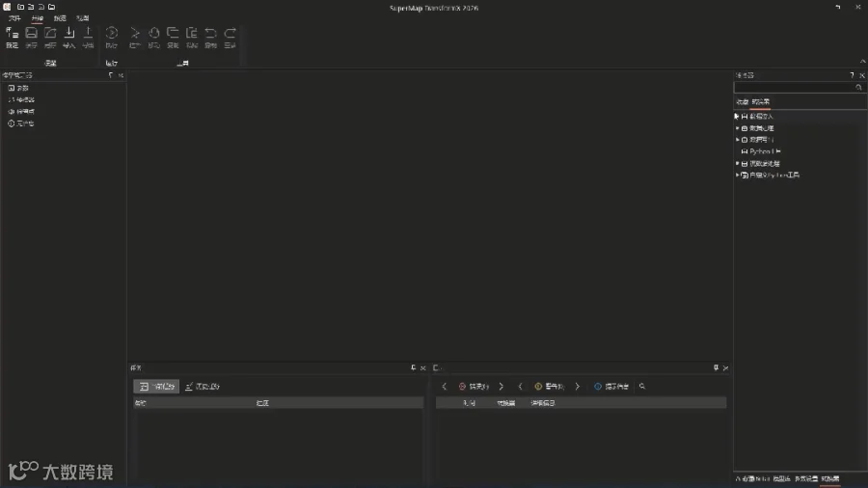Open second bottom tab of right panel
868x488 pixels.
pos(781,478)
